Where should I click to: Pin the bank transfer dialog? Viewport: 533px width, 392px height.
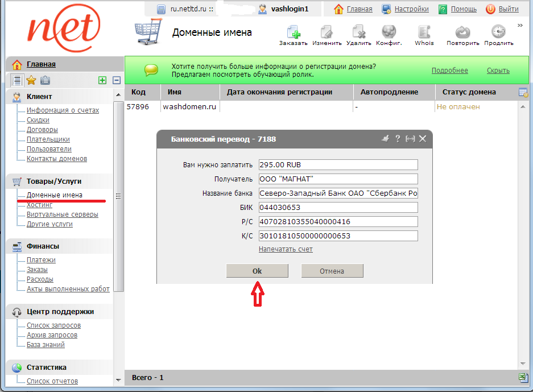point(385,138)
